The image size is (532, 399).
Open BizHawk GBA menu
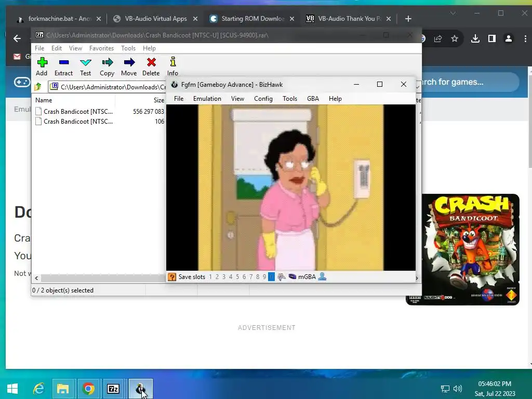[x=313, y=99]
